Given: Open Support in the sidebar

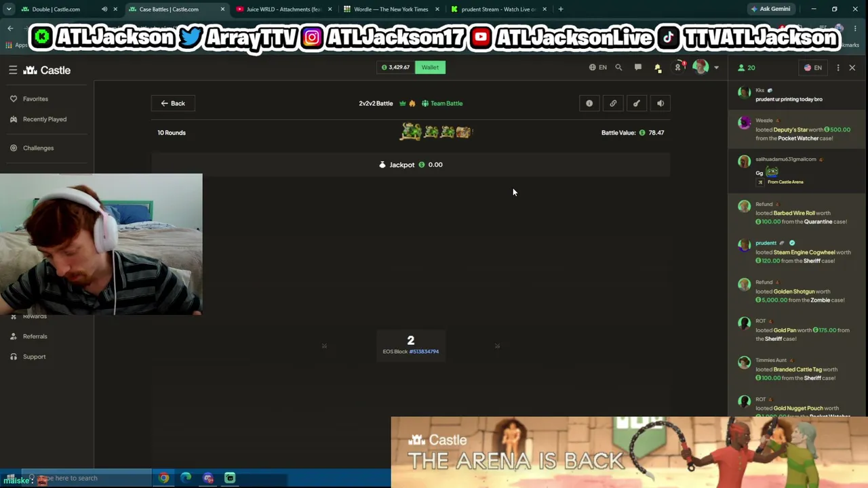Looking at the screenshot, I should [34, 357].
